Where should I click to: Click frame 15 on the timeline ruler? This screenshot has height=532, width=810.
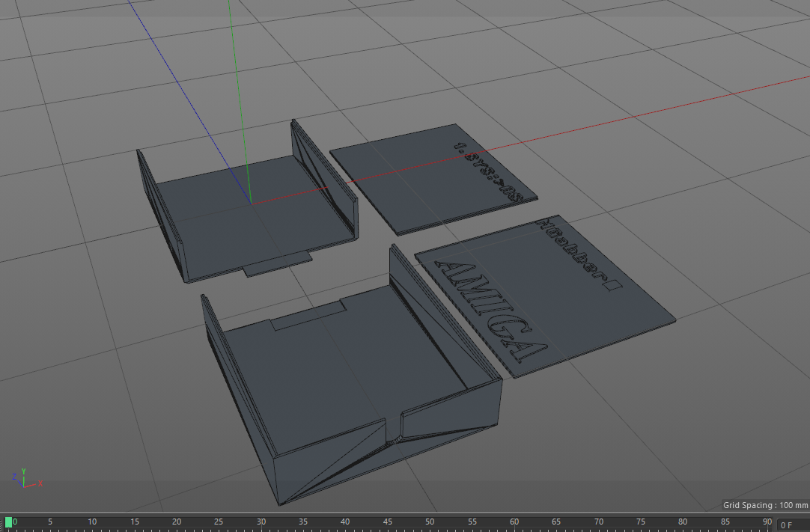pyautogui.click(x=135, y=522)
